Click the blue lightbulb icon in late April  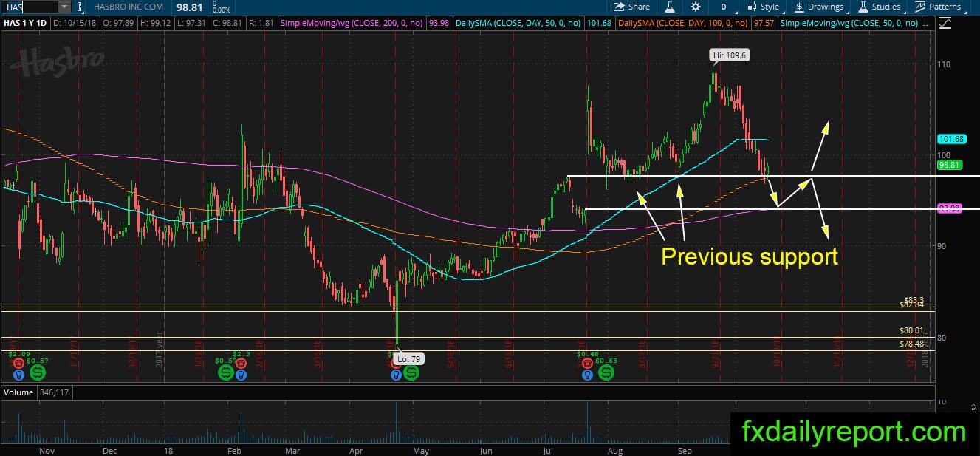point(397,374)
